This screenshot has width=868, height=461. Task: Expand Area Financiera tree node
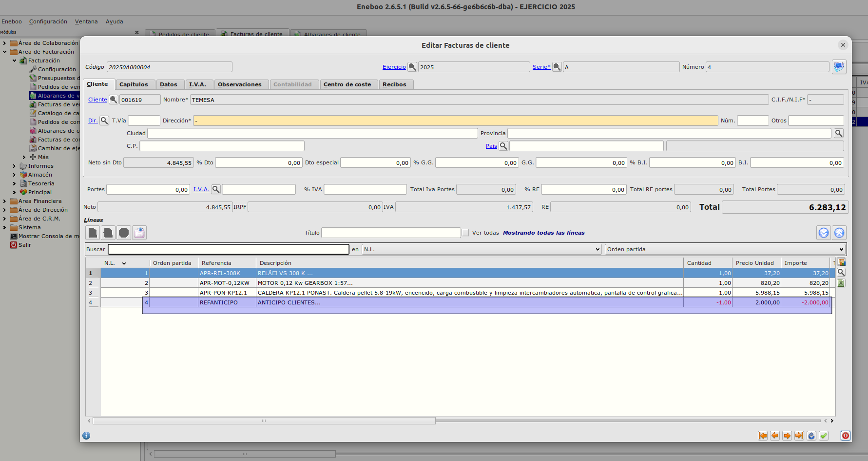point(5,201)
